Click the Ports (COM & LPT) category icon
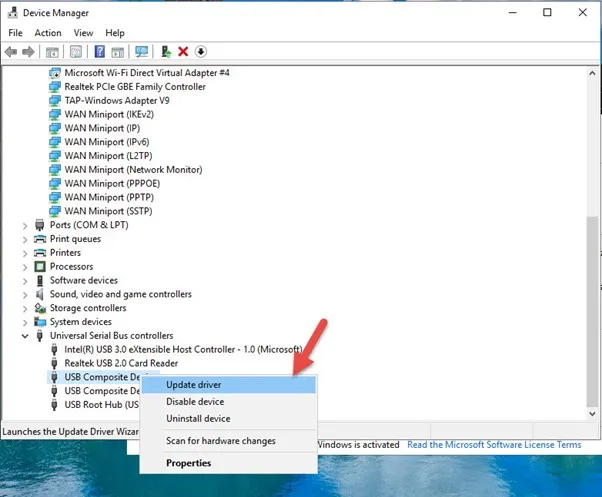Screen dimensions: 602x497 tap(40, 225)
